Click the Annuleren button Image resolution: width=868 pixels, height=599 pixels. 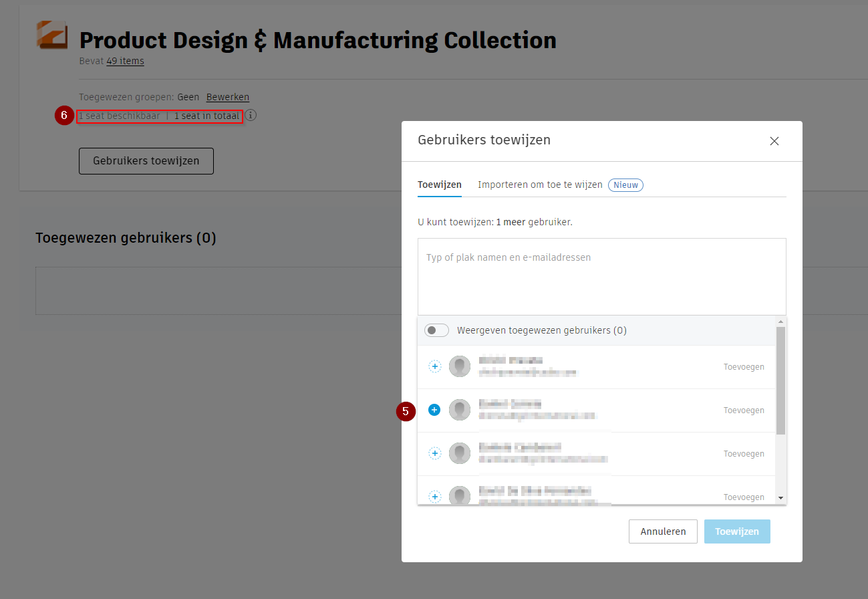tap(663, 531)
